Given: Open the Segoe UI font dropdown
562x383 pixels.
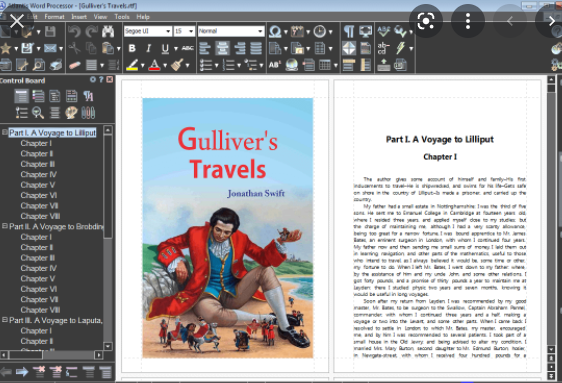Looking at the screenshot, I should click(x=168, y=32).
